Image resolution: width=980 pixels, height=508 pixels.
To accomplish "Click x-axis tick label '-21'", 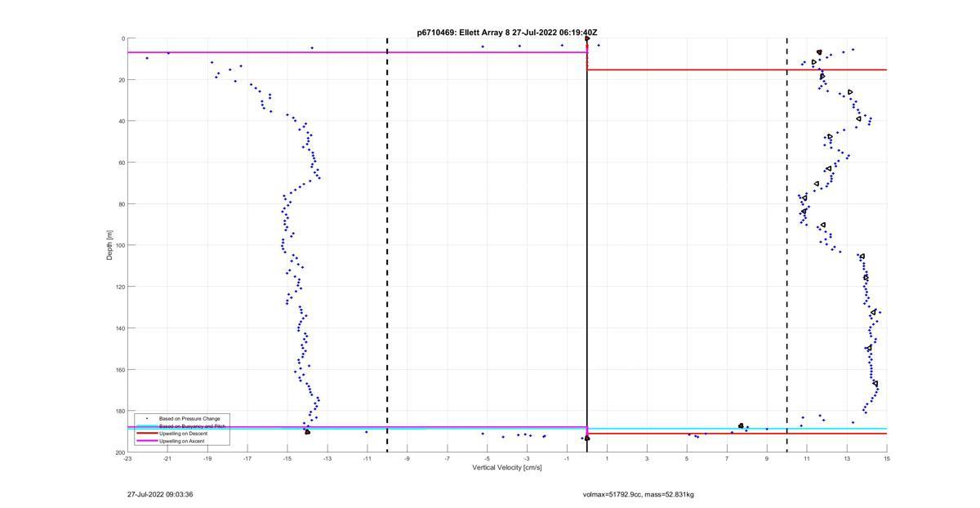I will (167, 458).
